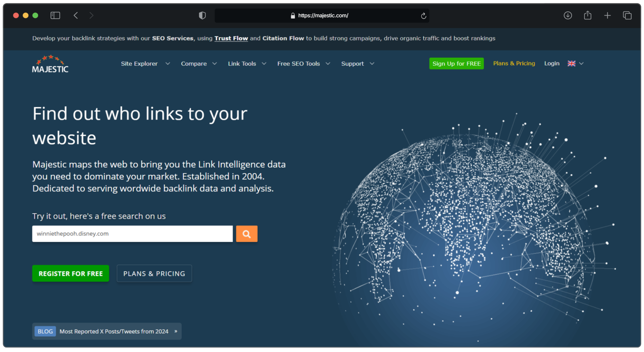Open the UK flag language dropdown

click(575, 64)
